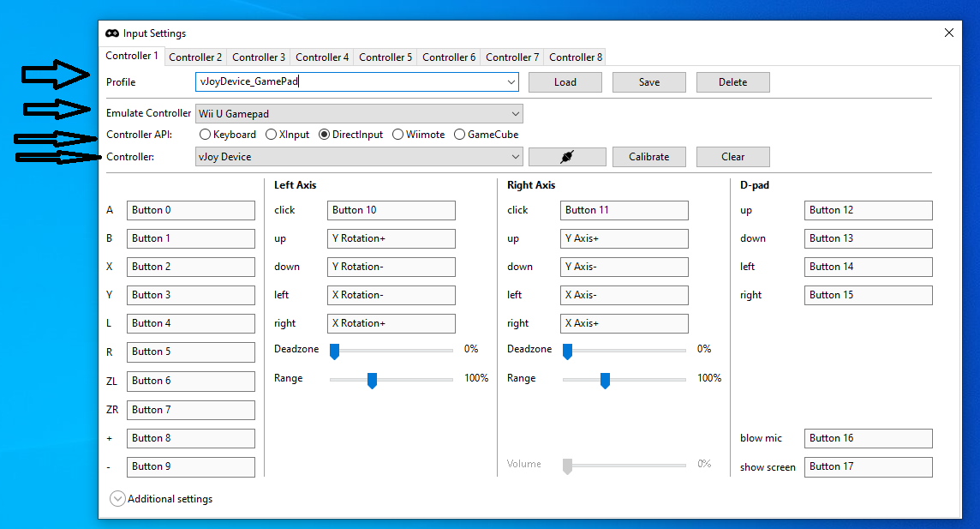Image resolution: width=980 pixels, height=529 pixels.
Task: Switch to the Controller 5 tab
Action: pos(385,57)
